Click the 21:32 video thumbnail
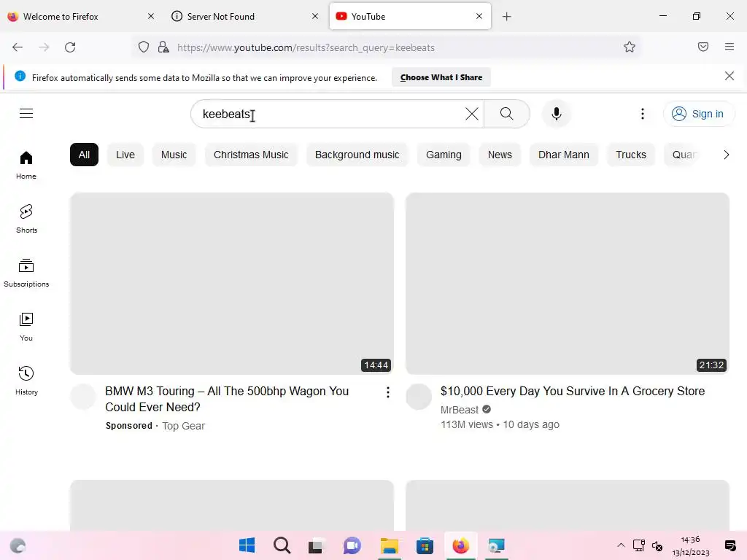 tap(567, 284)
